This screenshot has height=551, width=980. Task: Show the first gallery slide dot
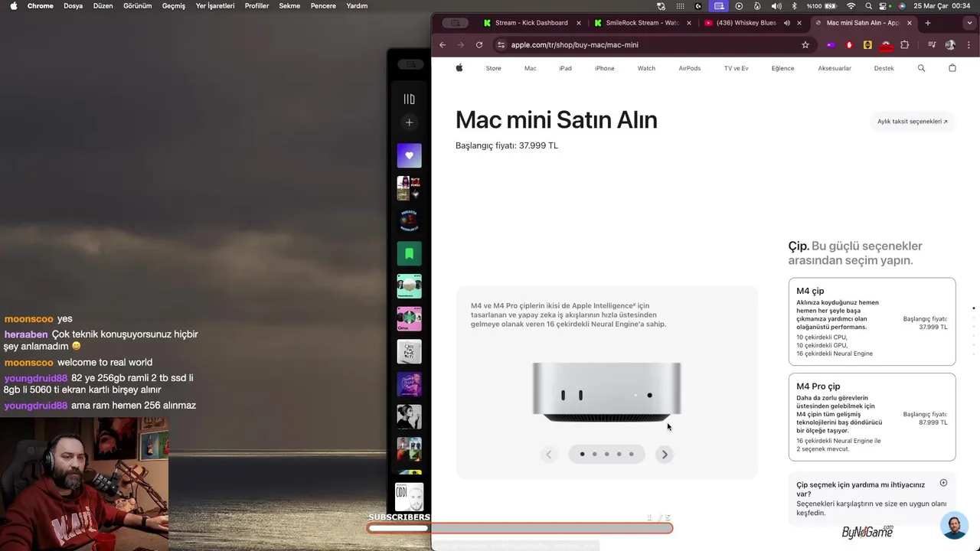coord(582,455)
